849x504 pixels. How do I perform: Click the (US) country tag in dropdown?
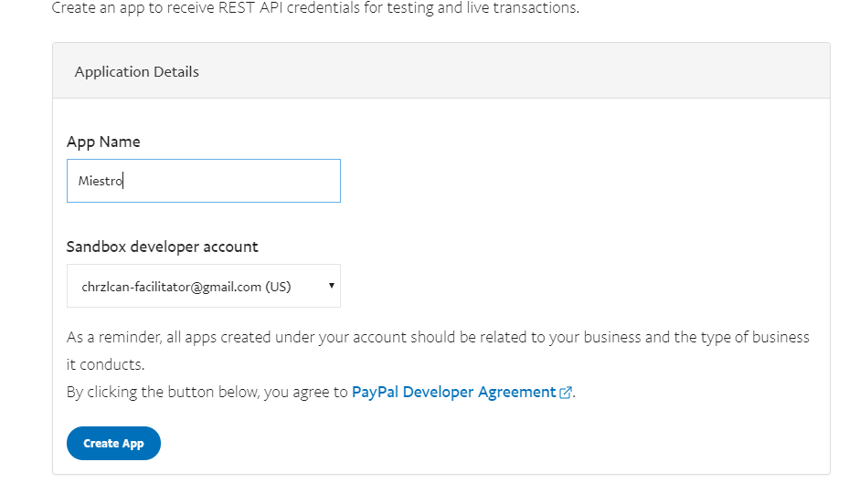coord(279,287)
